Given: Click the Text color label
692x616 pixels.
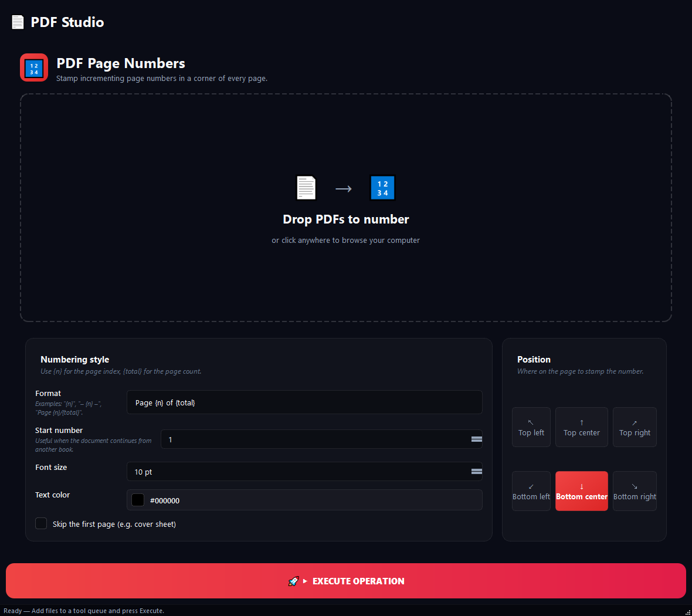Looking at the screenshot, I should click(x=53, y=495).
